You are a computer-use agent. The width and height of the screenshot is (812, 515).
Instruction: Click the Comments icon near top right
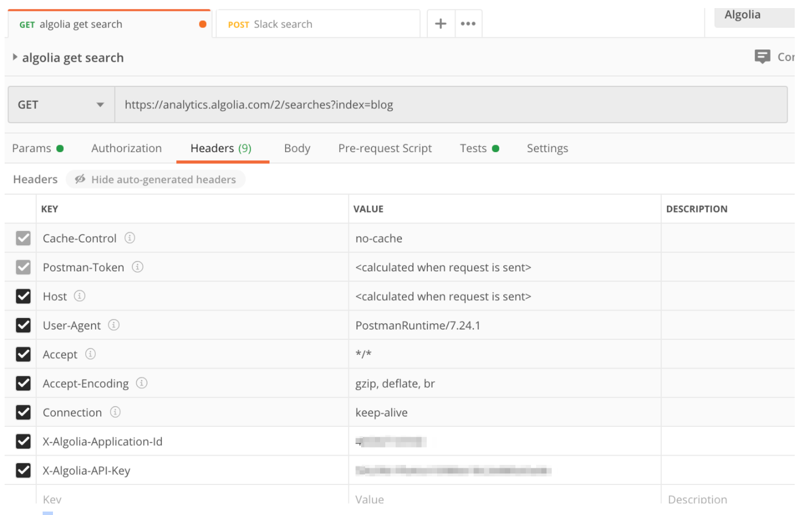762,56
